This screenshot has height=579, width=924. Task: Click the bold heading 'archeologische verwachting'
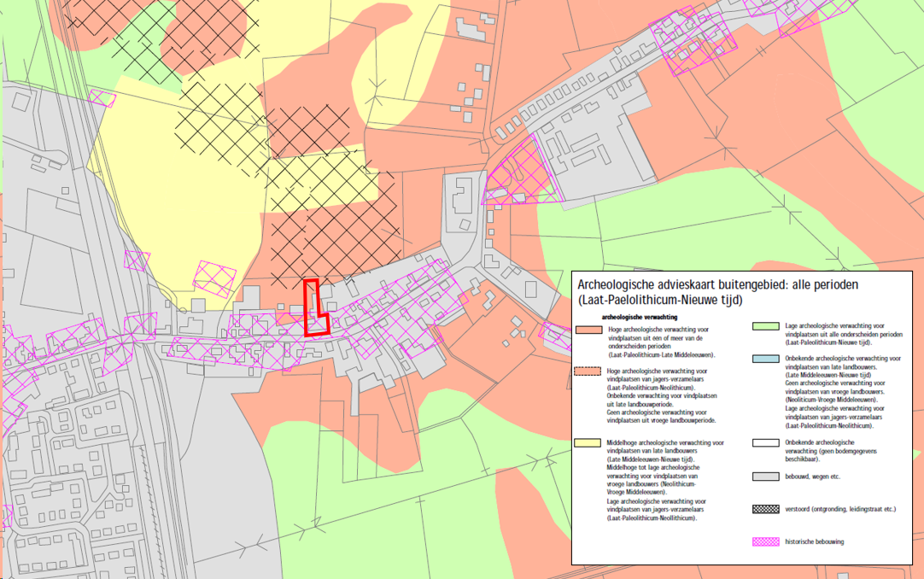click(640, 318)
